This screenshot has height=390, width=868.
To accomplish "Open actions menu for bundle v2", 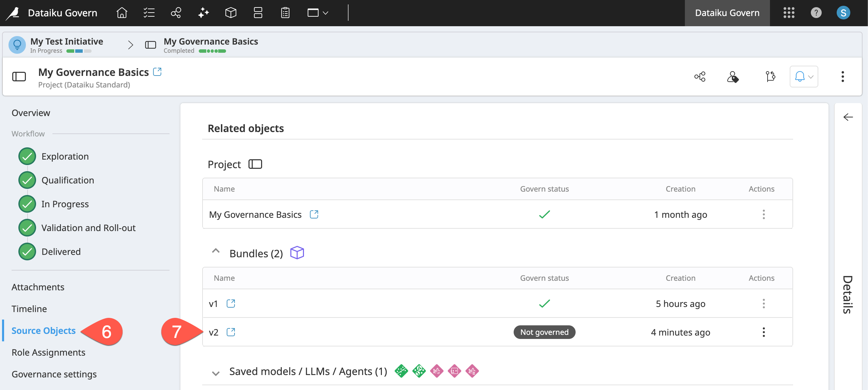I will click(763, 332).
